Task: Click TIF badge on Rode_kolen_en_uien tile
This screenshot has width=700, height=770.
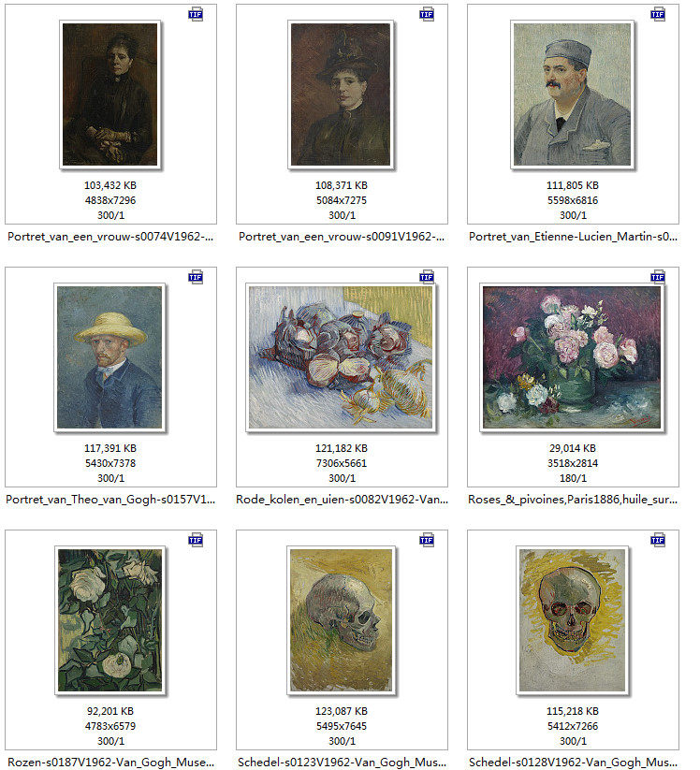Action: pyautogui.click(x=427, y=277)
